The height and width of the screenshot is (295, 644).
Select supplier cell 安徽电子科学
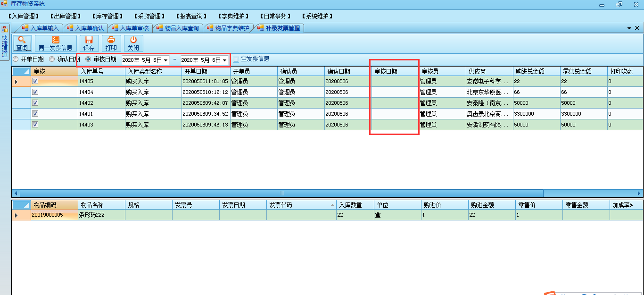point(489,81)
